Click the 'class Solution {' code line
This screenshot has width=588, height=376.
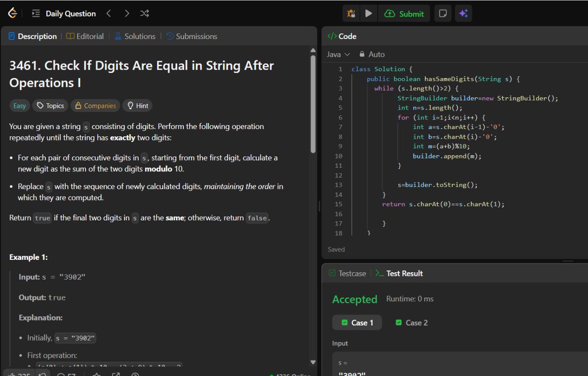point(382,69)
